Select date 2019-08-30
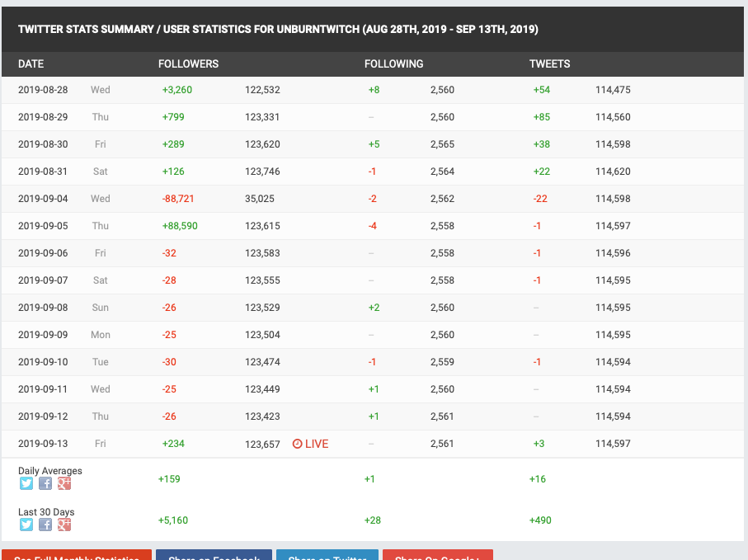748x560 pixels. click(x=43, y=144)
